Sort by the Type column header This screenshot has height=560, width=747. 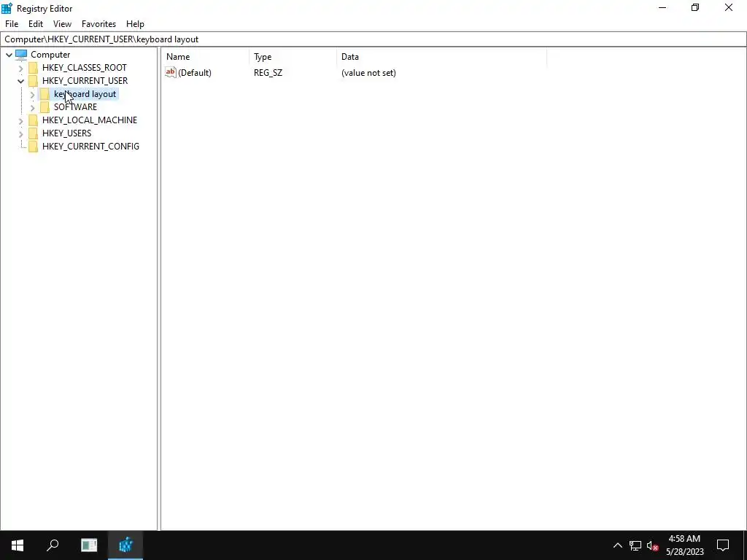click(293, 57)
